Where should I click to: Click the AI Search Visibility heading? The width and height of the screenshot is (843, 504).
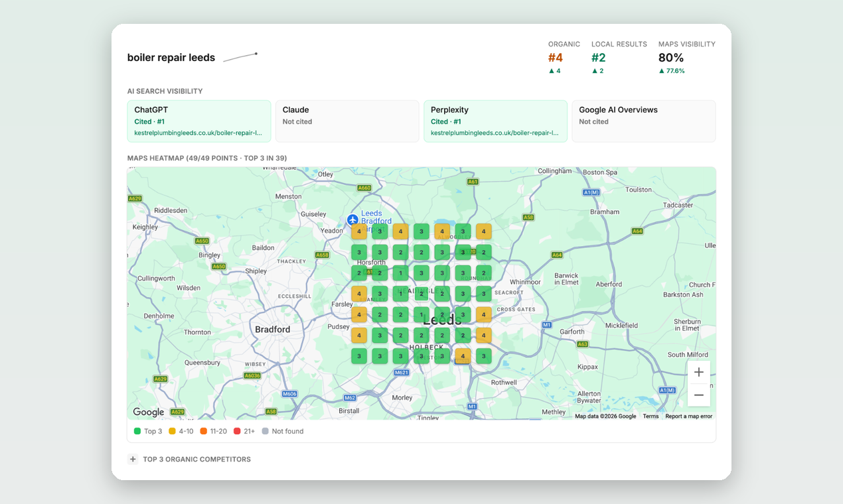[165, 91]
